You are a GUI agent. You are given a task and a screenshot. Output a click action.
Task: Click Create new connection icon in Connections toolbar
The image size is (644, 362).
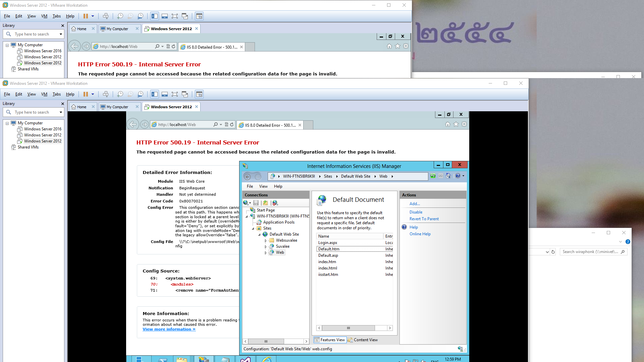coord(247,203)
